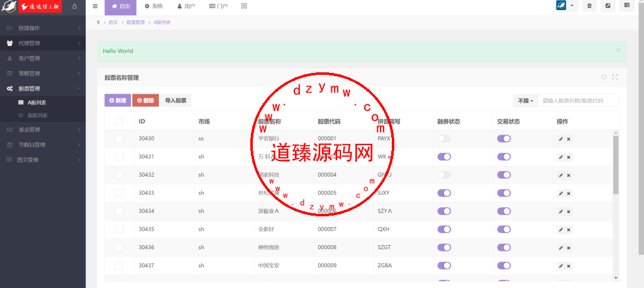Expand the 代理管理 sidebar menu

click(43, 43)
